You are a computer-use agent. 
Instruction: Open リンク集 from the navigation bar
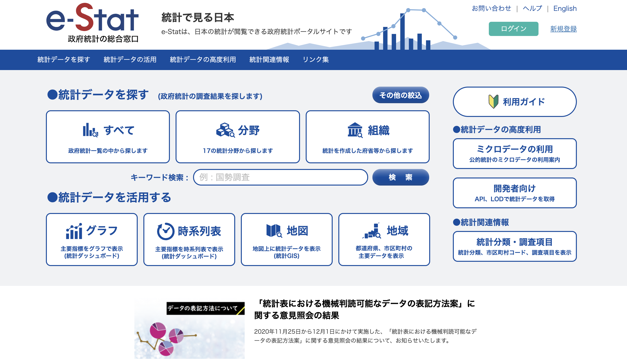coord(315,60)
